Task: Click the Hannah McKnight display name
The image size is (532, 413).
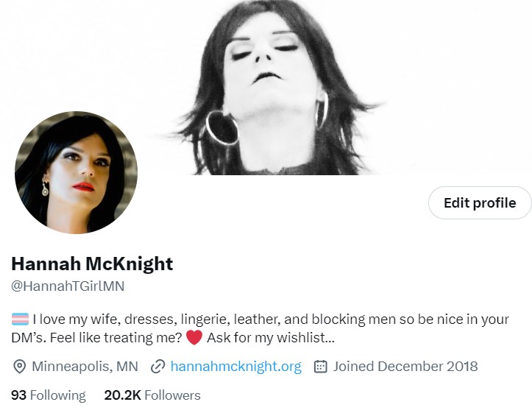Action: pyautogui.click(x=92, y=264)
